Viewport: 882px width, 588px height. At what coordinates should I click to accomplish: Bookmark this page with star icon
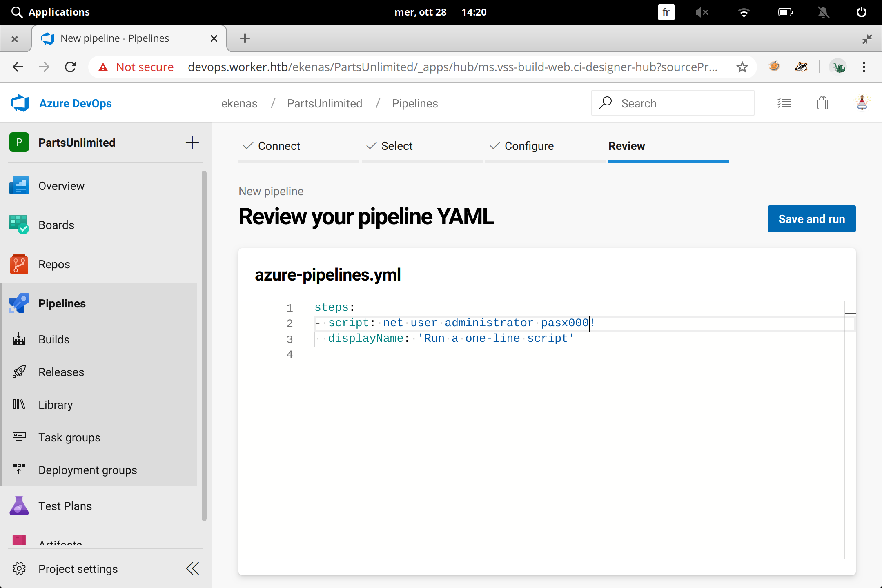pyautogui.click(x=742, y=67)
